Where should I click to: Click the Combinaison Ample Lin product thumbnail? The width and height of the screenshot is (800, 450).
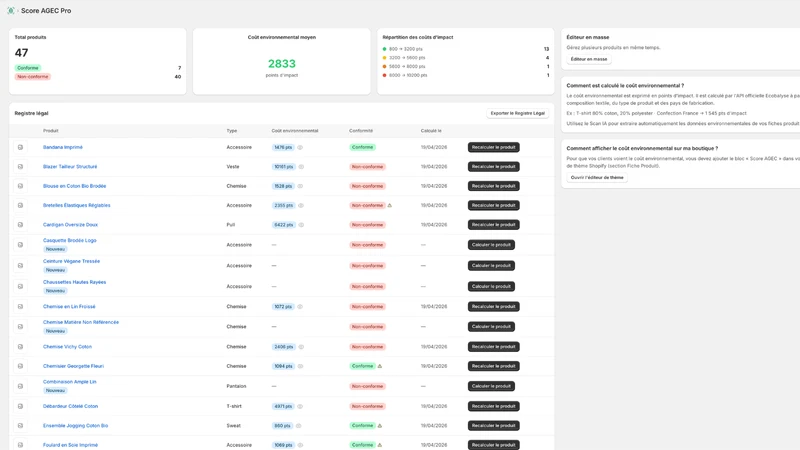tap(20, 386)
